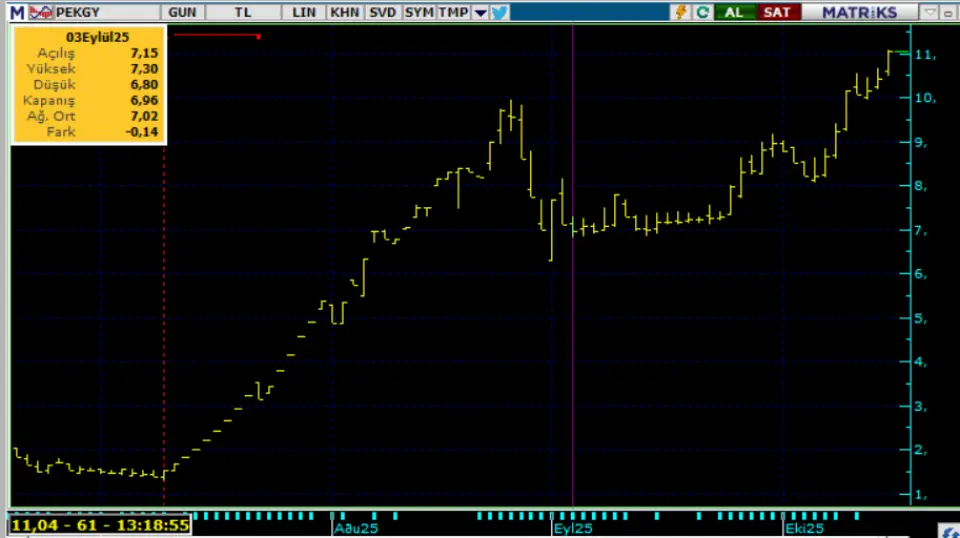Image resolution: width=960 pixels, height=538 pixels.
Task: Open the window's triangle dropdown at top-right
Action: click(929, 12)
